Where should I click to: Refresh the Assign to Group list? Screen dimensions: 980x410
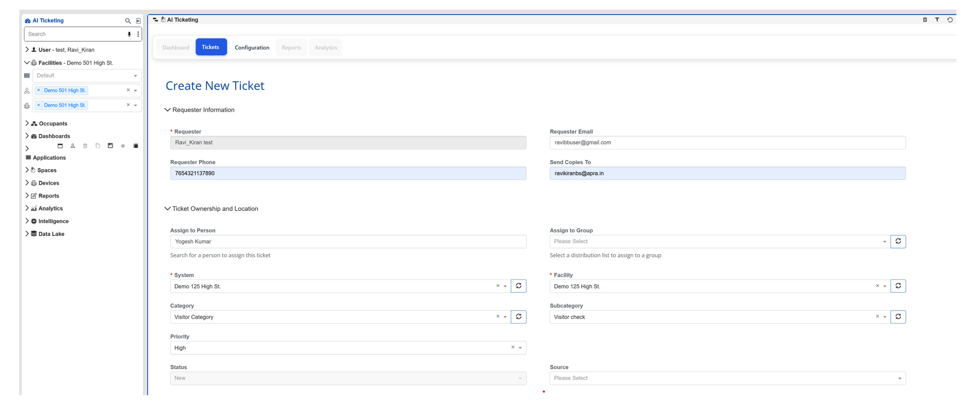click(898, 241)
